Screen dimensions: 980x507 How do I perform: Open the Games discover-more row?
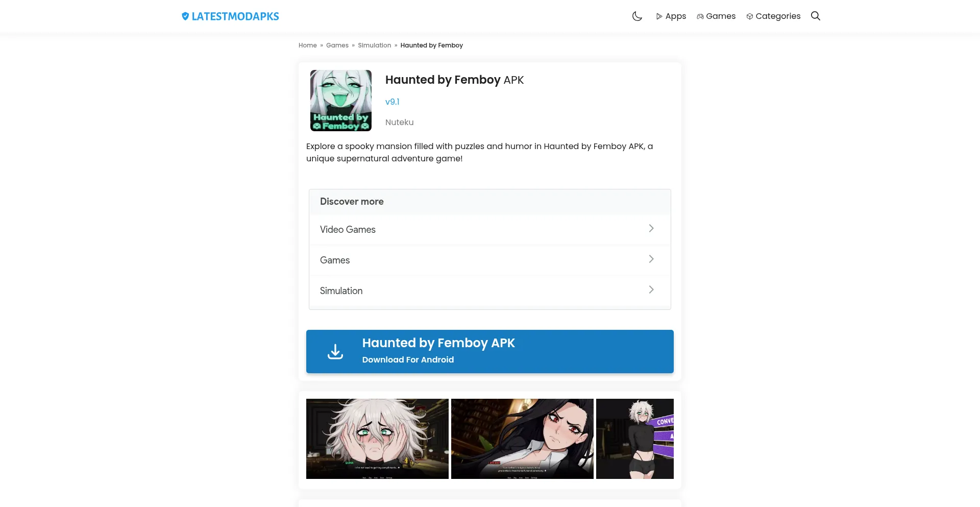(490, 260)
